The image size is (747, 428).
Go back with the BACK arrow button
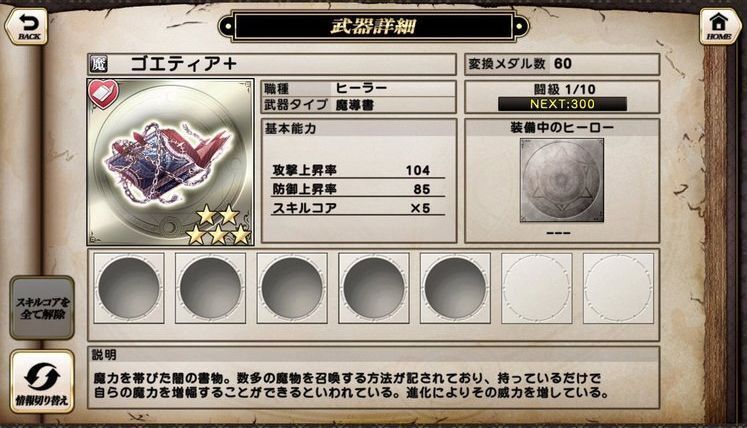pyautogui.click(x=27, y=26)
